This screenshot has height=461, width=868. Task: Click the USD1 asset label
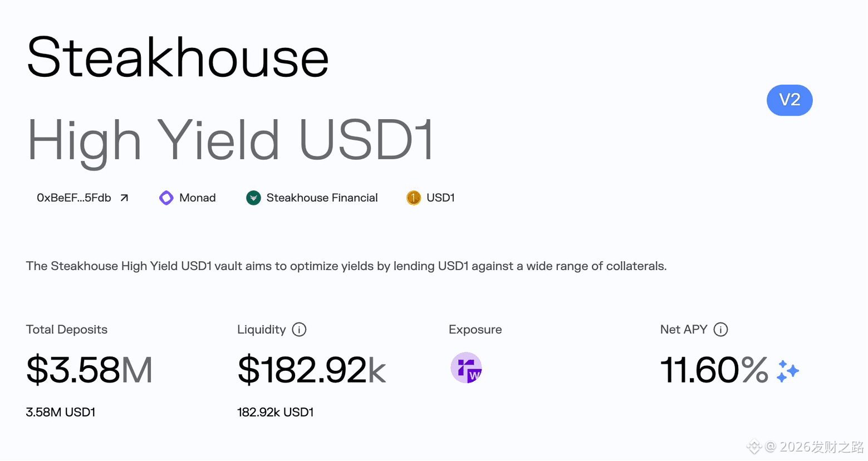pos(440,198)
